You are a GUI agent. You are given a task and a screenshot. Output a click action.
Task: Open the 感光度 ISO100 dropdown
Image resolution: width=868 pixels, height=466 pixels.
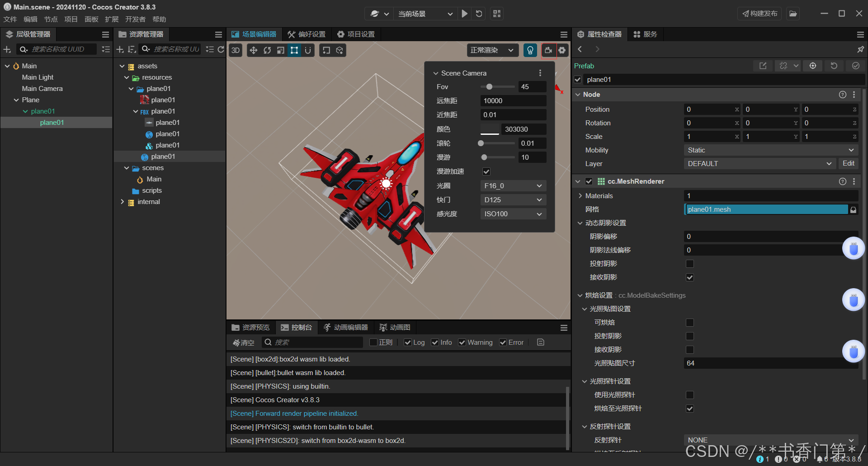click(513, 214)
